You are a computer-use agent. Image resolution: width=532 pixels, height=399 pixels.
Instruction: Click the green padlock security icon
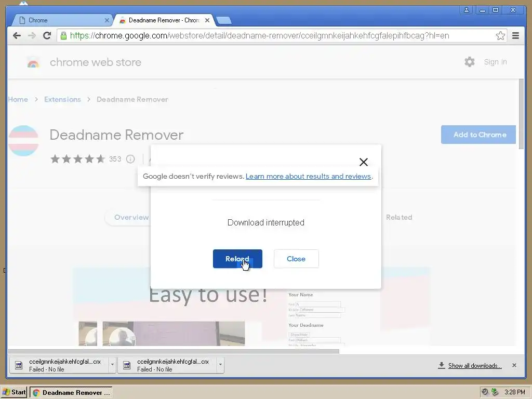click(63, 36)
